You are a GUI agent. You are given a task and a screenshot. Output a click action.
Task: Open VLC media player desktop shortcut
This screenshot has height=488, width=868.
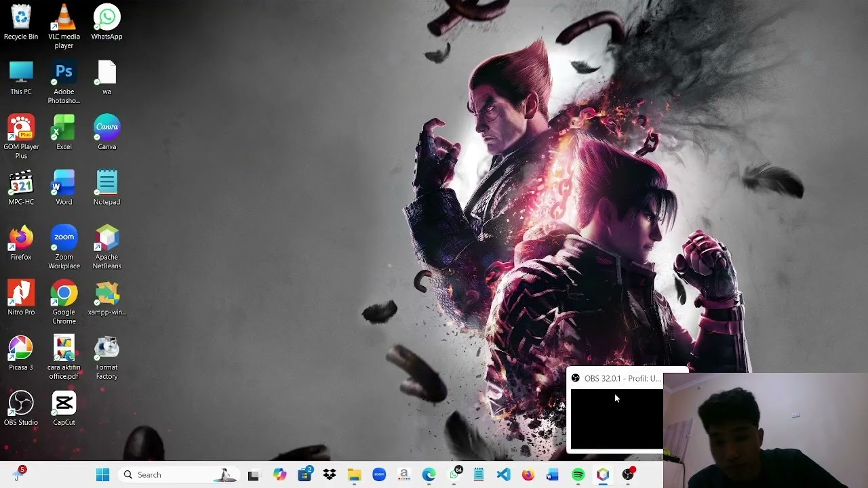click(64, 27)
